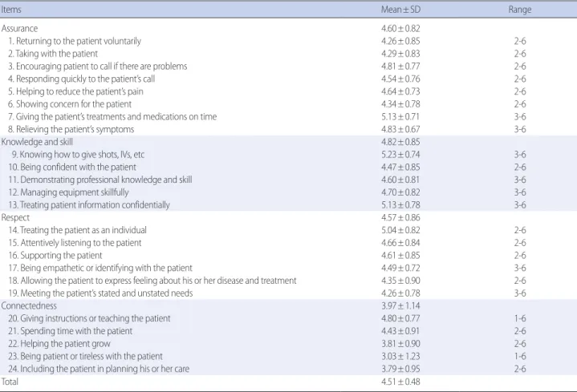Viewport: 577px width, 392px height.
Task: Select '4. Responding quickly to the patient's call'
Action: point(81,79)
